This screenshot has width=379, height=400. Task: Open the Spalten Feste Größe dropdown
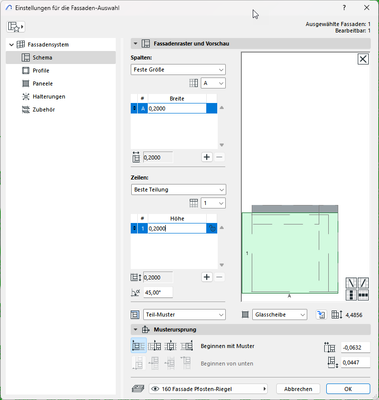point(178,70)
